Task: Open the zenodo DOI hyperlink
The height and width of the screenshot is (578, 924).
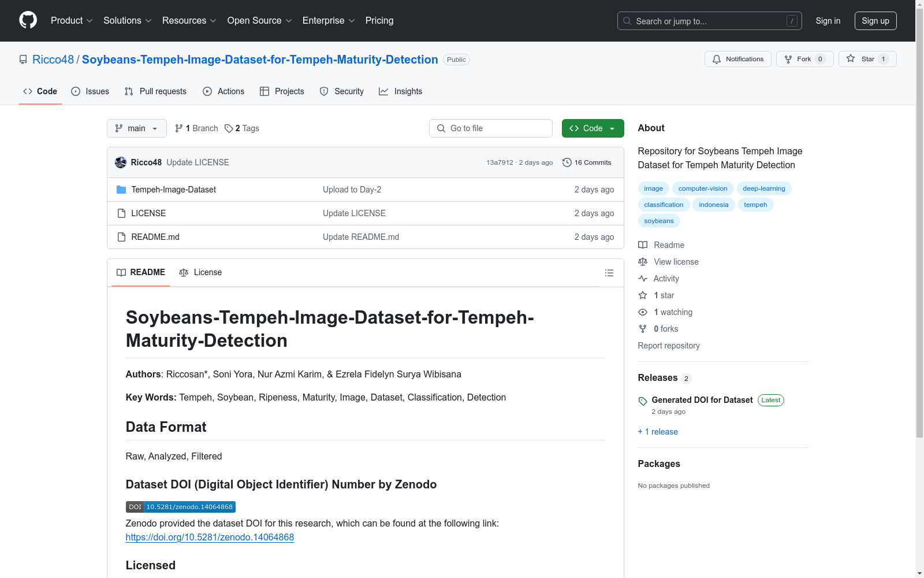Action: tap(210, 537)
